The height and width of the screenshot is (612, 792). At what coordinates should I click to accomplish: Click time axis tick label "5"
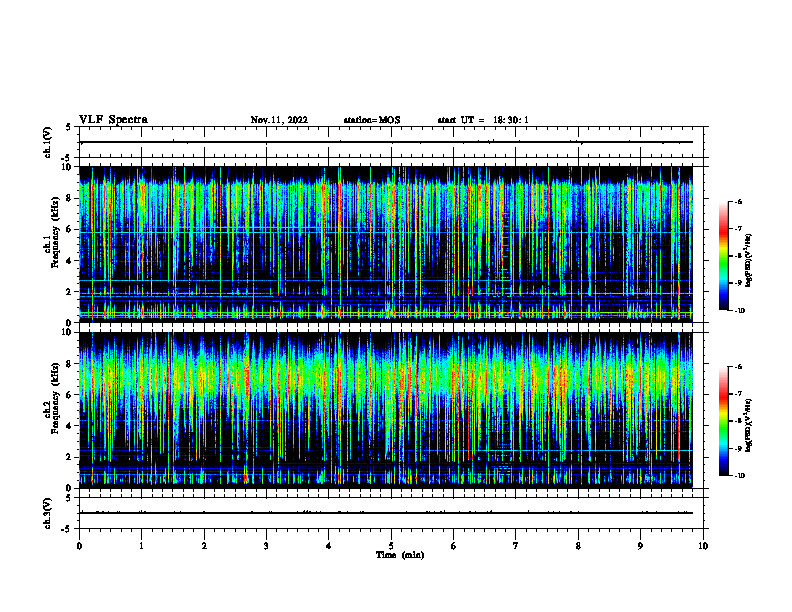391,546
